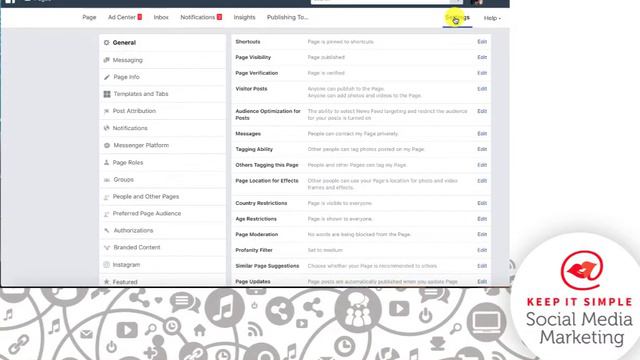Click the People and Other Pages icon
The width and height of the screenshot is (640, 360).
(107, 197)
